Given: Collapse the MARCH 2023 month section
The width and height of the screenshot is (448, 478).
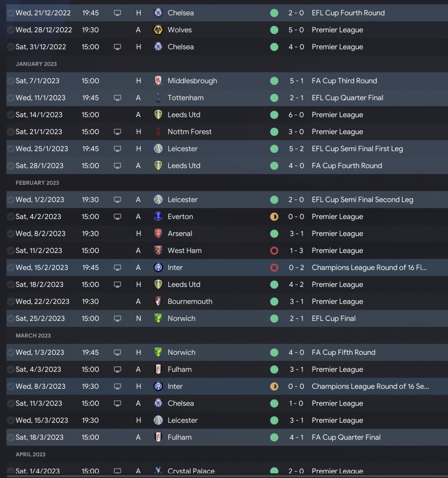Looking at the screenshot, I should (33, 336).
